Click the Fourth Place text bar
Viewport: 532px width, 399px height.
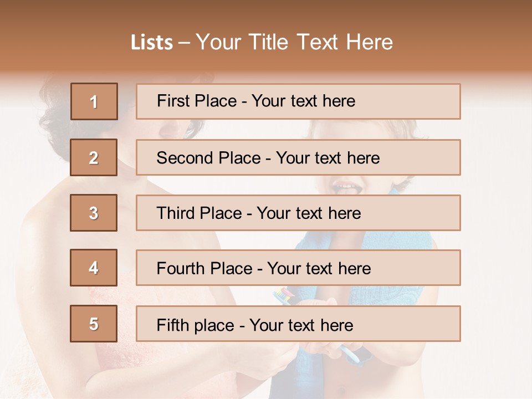[x=298, y=268]
